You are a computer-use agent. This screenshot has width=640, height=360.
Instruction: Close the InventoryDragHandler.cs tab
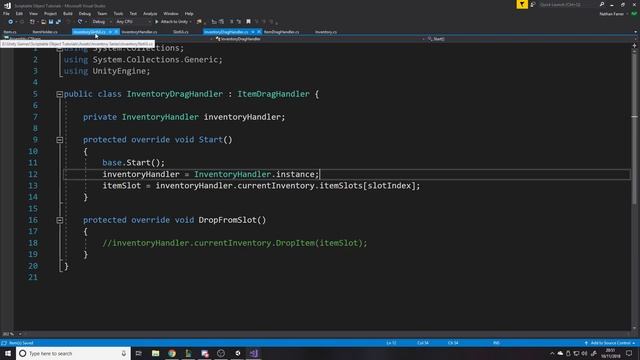click(259, 32)
